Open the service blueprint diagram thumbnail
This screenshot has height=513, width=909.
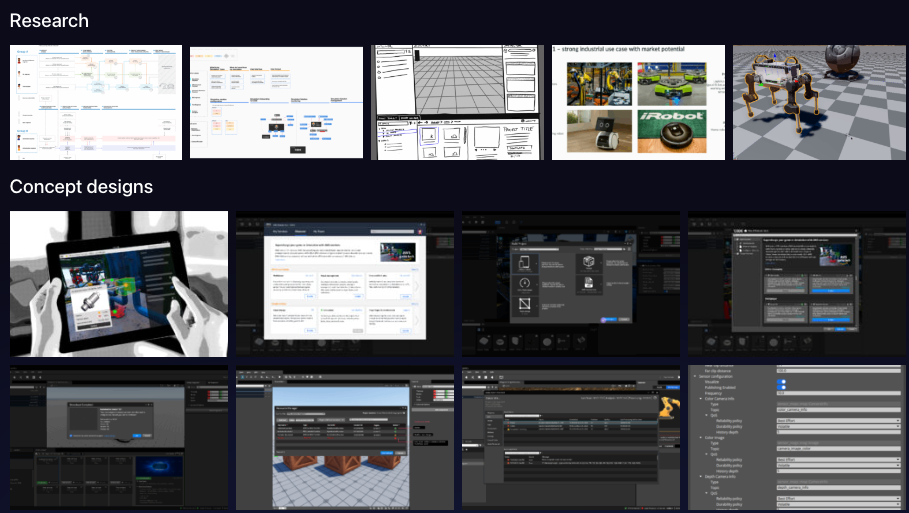click(96, 103)
